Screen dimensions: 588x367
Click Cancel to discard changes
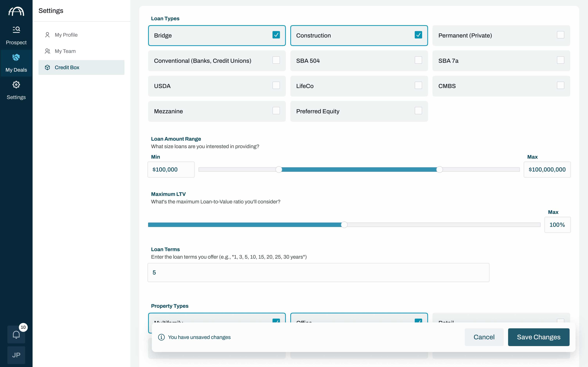tap(484, 337)
